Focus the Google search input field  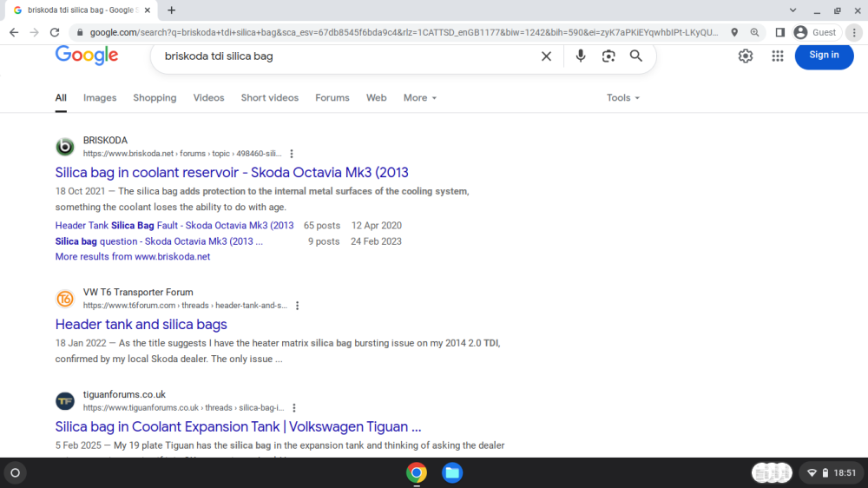[349, 56]
